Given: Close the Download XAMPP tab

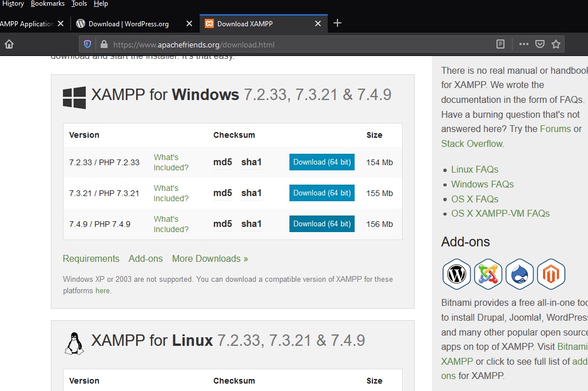Looking at the screenshot, I should click(x=319, y=24).
